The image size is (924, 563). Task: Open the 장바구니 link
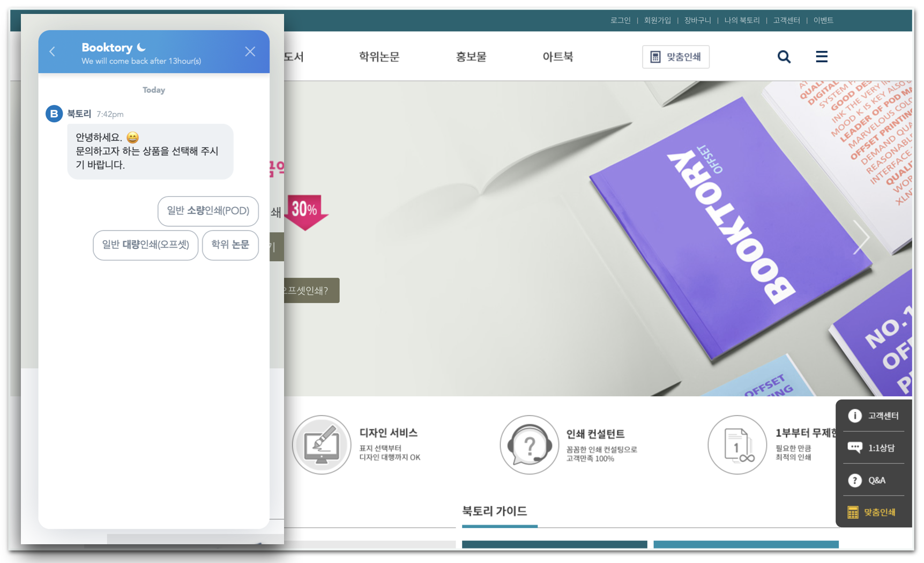(698, 20)
